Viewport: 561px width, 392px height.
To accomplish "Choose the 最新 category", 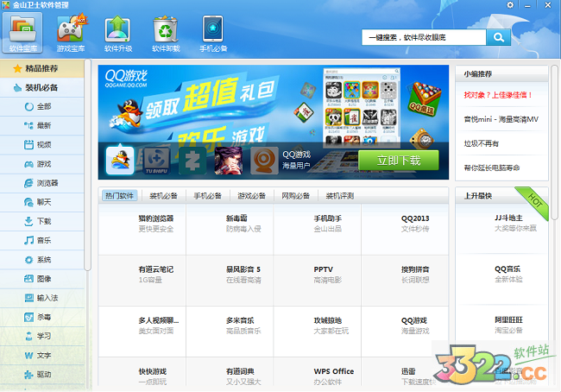I will [42, 126].
